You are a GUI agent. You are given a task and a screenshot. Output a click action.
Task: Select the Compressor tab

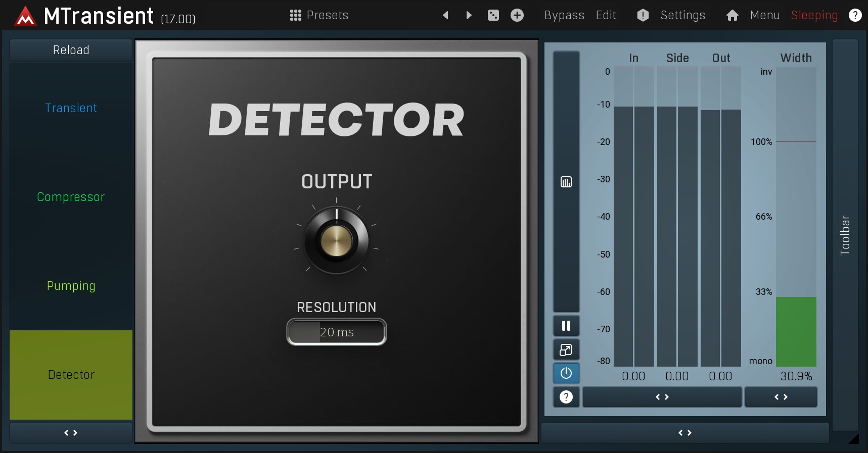pyautogui.click(x=71, y=197)
